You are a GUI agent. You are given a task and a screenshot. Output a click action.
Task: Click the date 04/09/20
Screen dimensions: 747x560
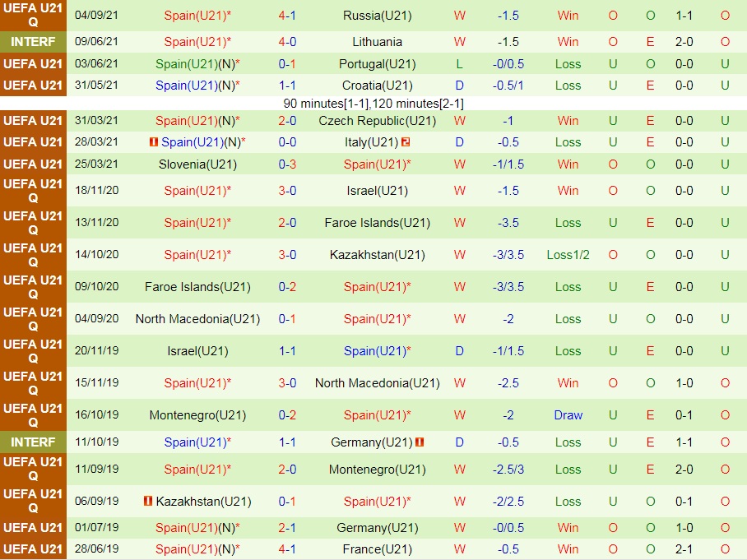click(97, 318)
